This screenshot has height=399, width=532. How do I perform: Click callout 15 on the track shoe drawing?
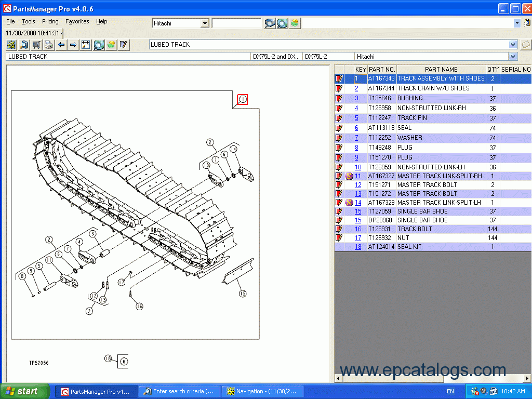point(243,294)
